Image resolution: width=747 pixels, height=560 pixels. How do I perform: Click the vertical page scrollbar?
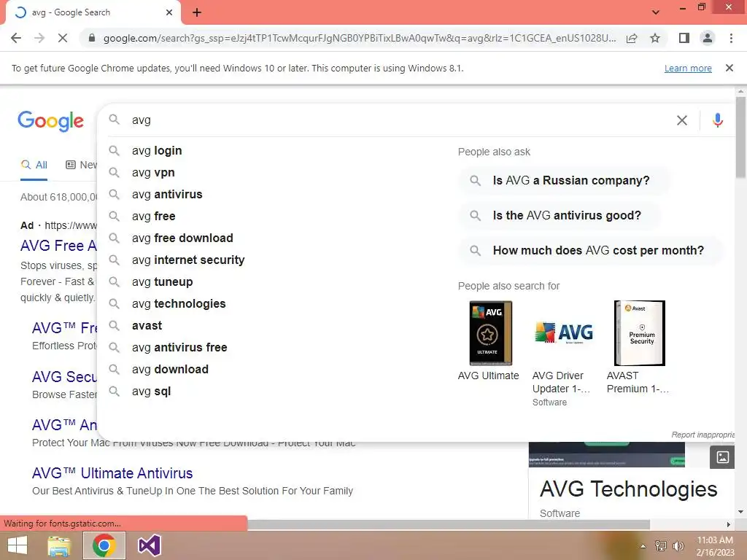(740, 137)
